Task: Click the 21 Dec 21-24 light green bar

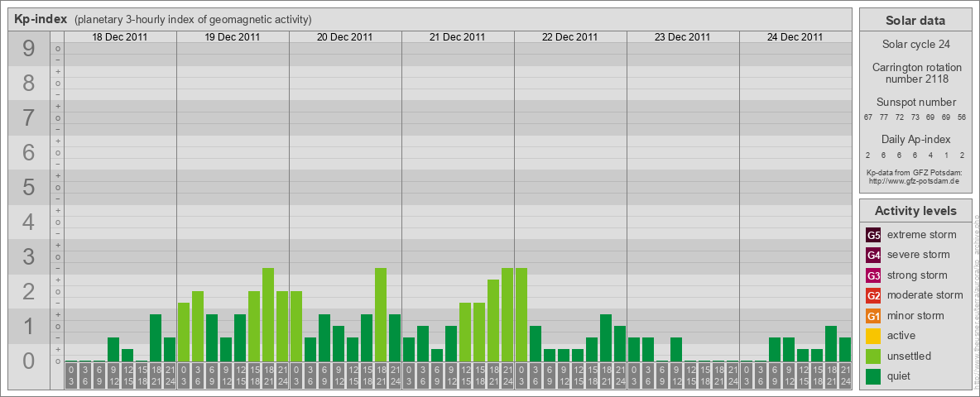Action: pos(507,314)
